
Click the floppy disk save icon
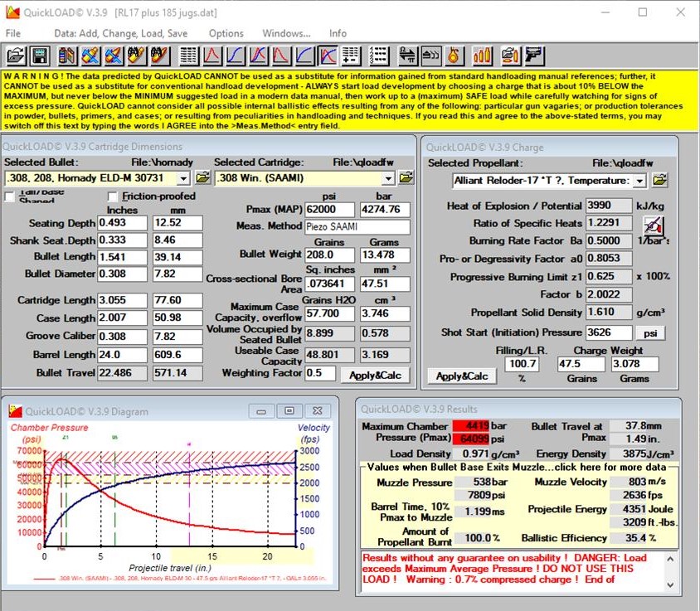pyautogui.click(x=39, y=56)
